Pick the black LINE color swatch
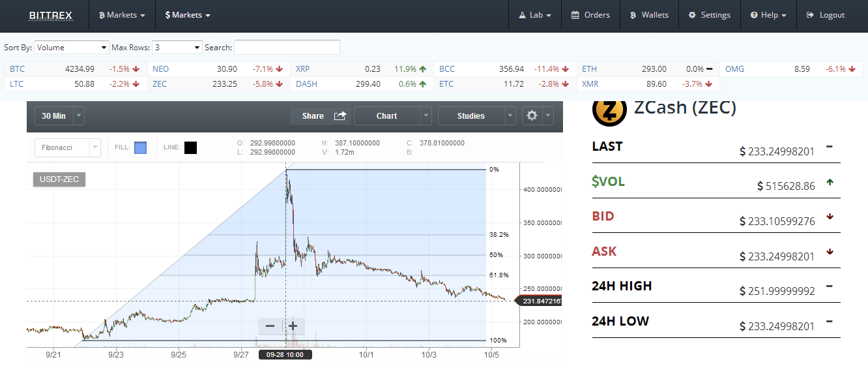The width and height of the screenshot is (868, 368). coord(190,148)
